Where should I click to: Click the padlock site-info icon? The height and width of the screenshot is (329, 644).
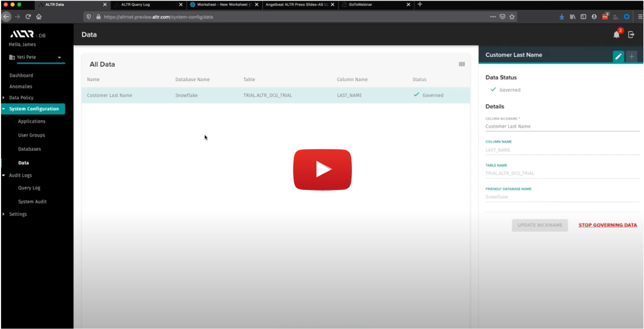pyautogui.click(x=98, y=17)
